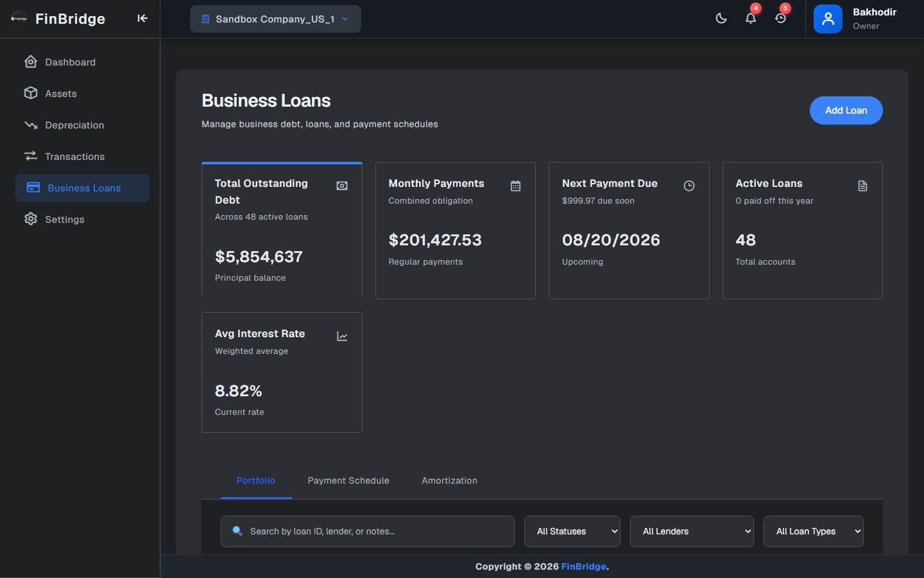
Task: Switch to the Amortization tab
Action: 449,480
